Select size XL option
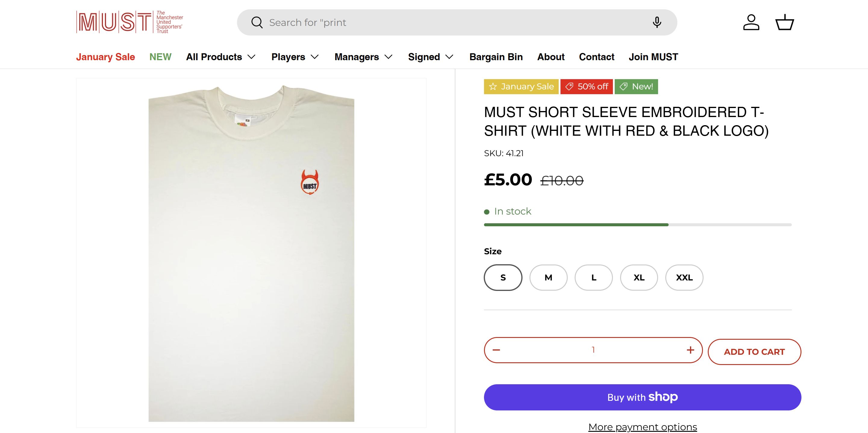868x433 pixels. (639, 277)
